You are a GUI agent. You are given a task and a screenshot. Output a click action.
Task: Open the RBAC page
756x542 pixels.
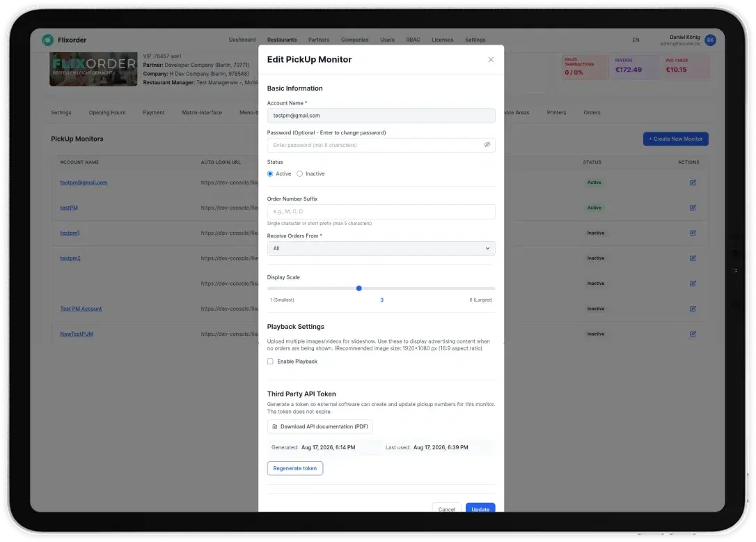413,40
